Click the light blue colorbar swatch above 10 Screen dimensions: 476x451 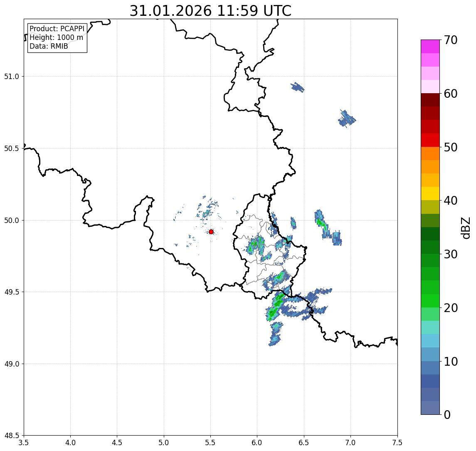tap(430, 354)
